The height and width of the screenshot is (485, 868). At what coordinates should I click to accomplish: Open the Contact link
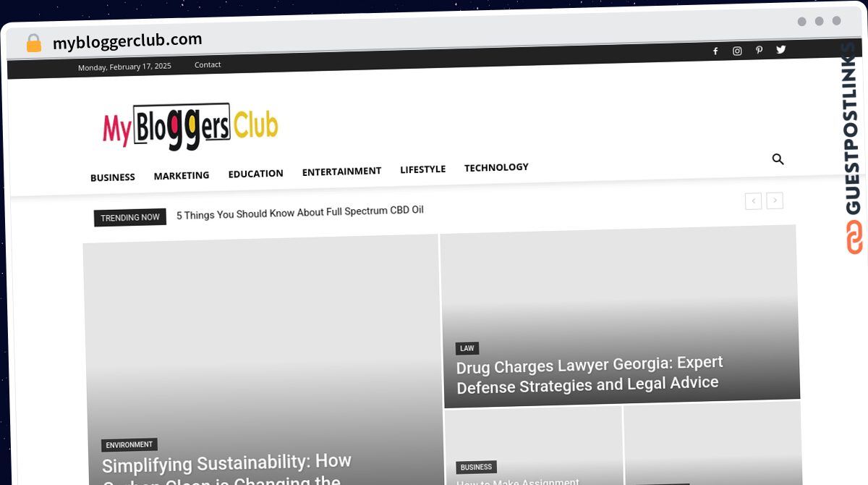click(208, 64)
